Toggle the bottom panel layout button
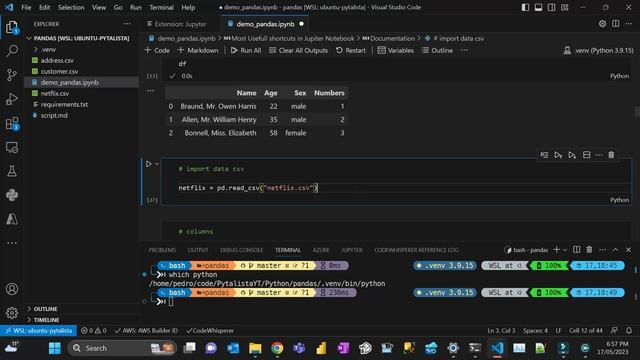 (538, 7)
